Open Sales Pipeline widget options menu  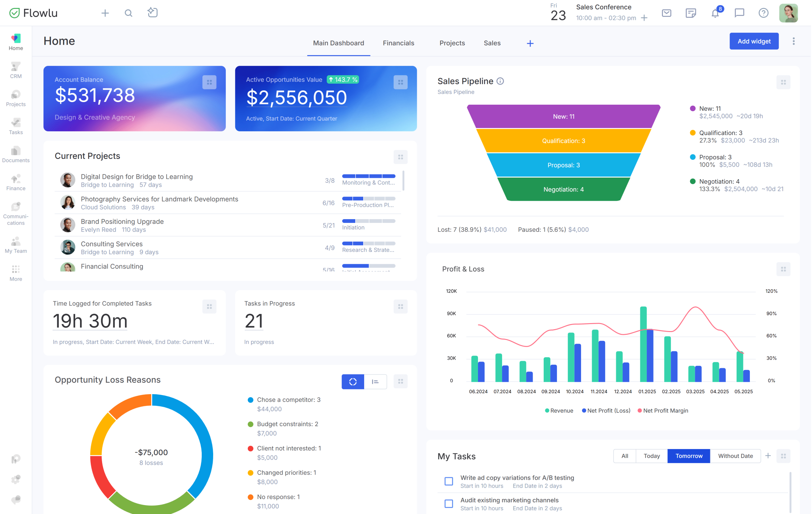click(x=783, y=82)
